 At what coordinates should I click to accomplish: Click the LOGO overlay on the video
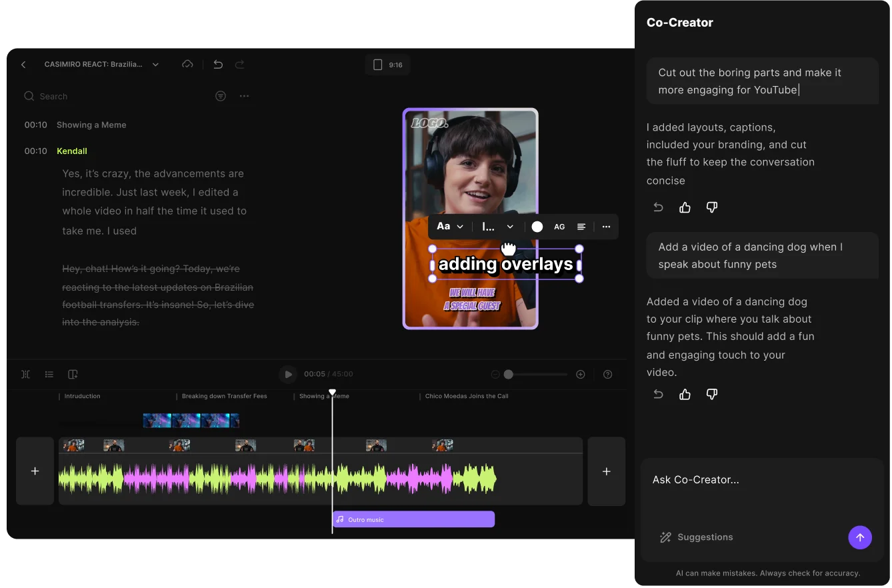[x=431, y=123]
